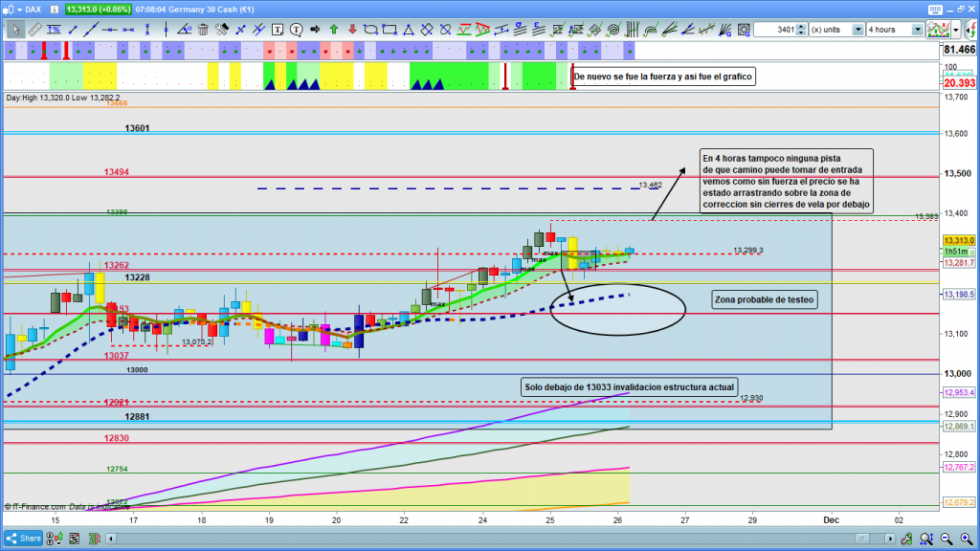Screen dimensions: 980x551
Task: Increase units with the stepper up arrow
Action: click(802, 26)
